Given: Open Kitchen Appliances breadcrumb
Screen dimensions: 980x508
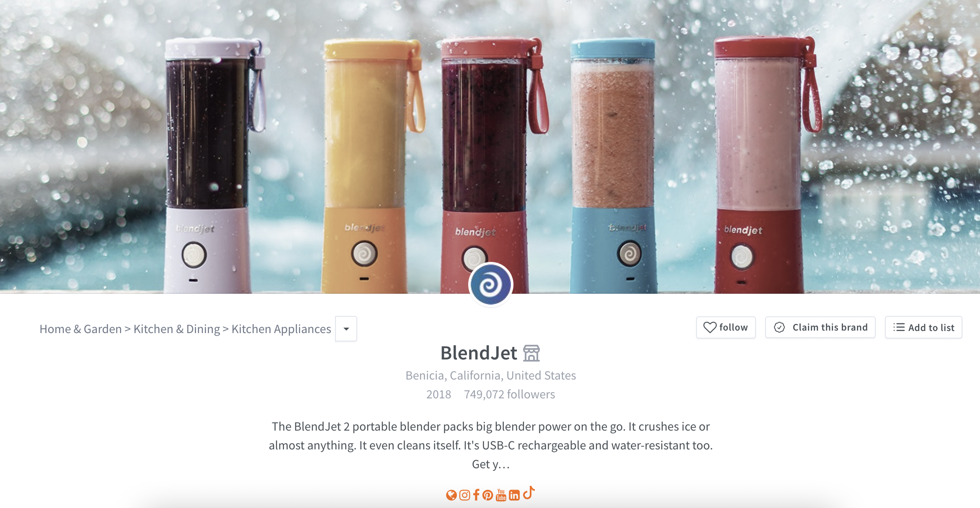Looking at the screenshot, I should 281,329.
